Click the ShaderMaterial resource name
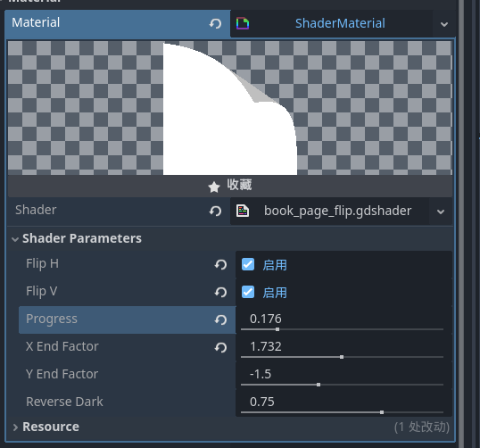480x448 pixels. 340,23
